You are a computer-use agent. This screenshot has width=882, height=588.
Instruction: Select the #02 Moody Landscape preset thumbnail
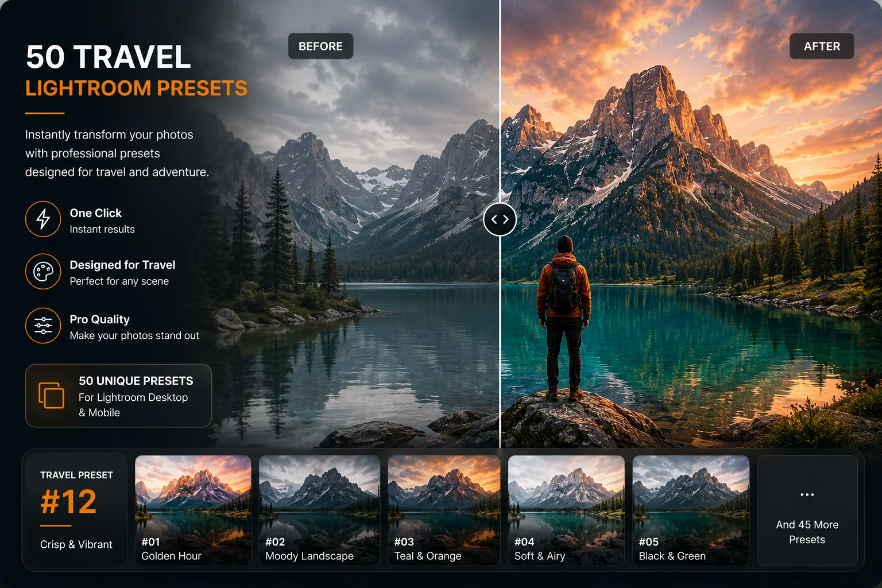pyautogui.click(x=319, y=510)
